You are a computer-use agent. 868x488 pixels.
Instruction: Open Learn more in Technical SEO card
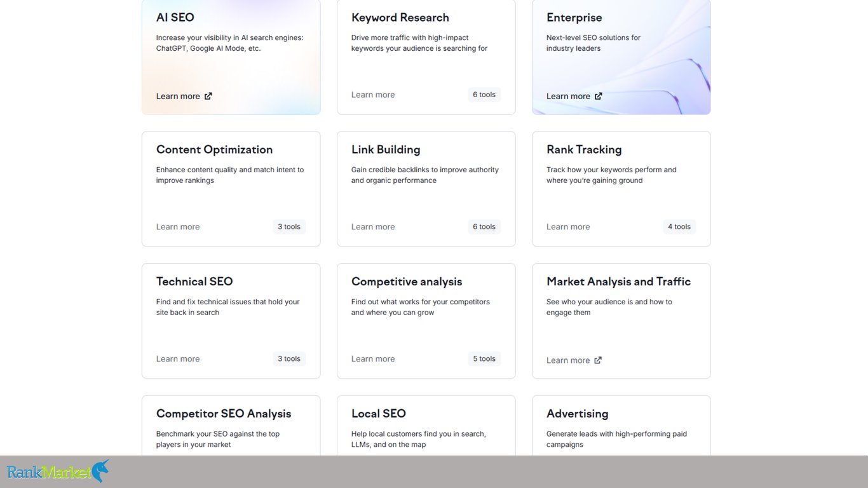tap(178, 359)
